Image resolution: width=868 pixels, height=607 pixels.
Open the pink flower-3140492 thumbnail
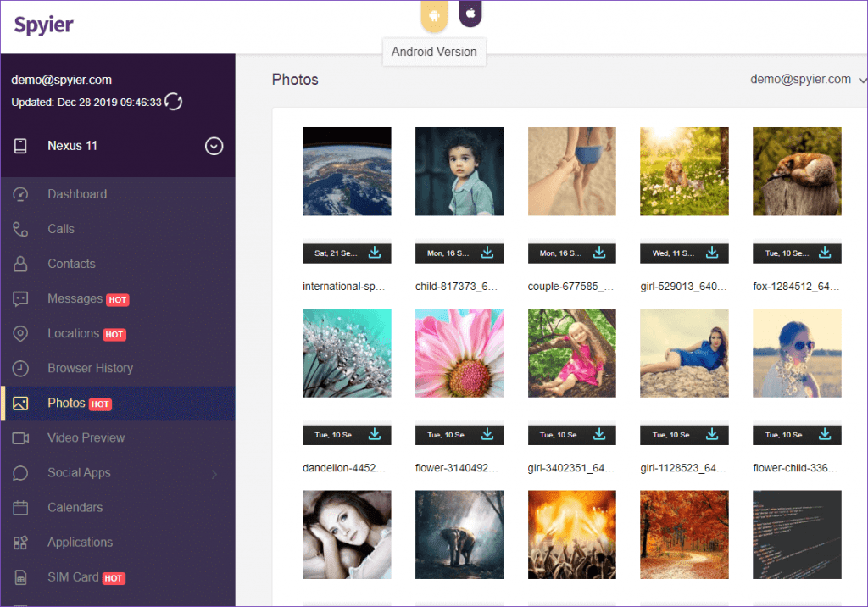coord(459,353)
